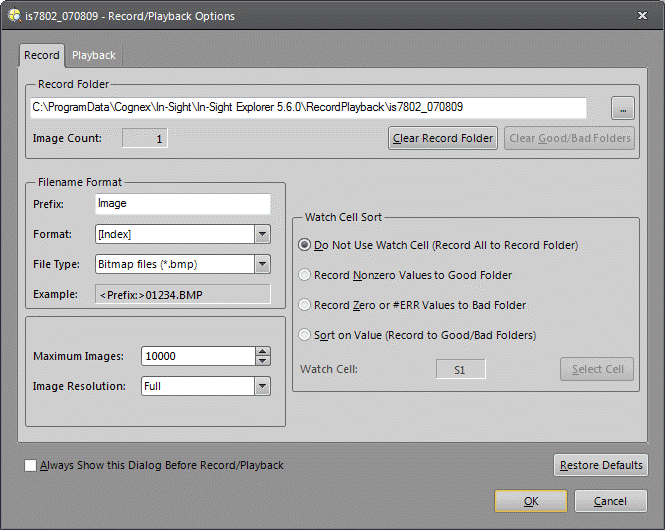The image size is (665, 530).
Task: Click into the Prefix text field
Action: tap(183, 204)
